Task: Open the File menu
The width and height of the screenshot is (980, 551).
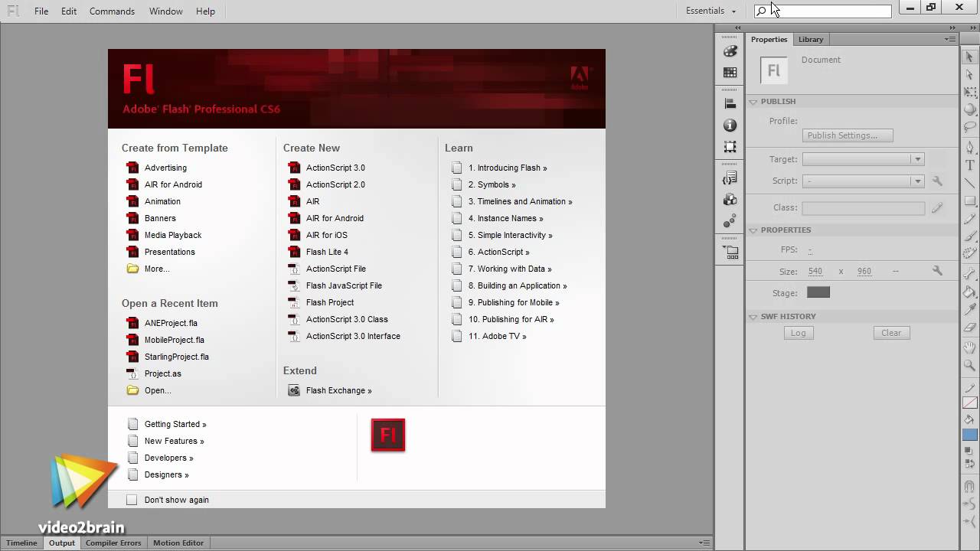Action: click(x=41, y=11)
